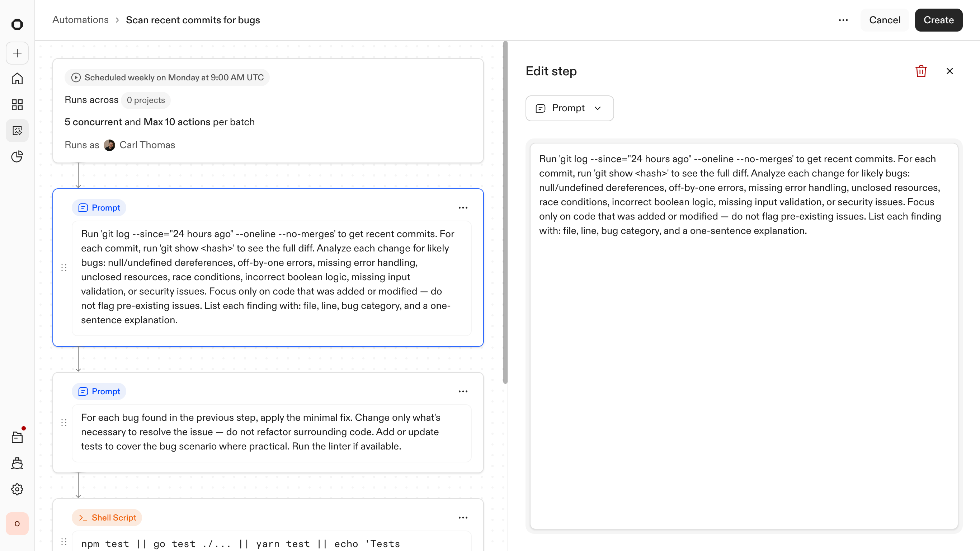
Task: Delete the step via red trash icon
Action: [921, 71]
